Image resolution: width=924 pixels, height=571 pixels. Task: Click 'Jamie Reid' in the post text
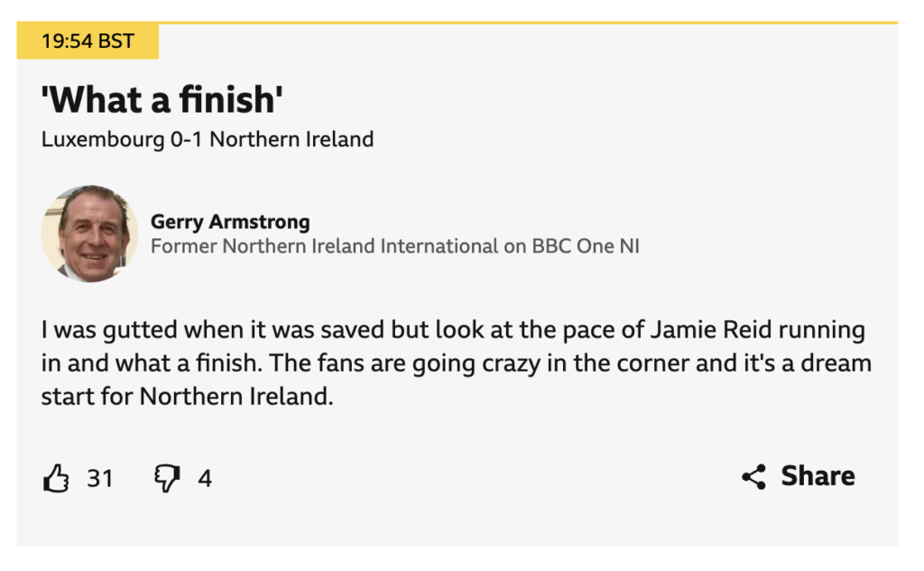[x=711, y=329]
